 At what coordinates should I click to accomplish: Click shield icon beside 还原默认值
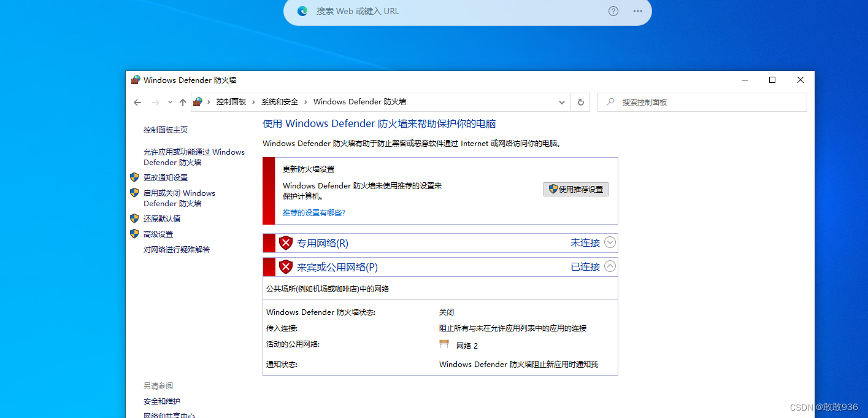pos(134,219)
